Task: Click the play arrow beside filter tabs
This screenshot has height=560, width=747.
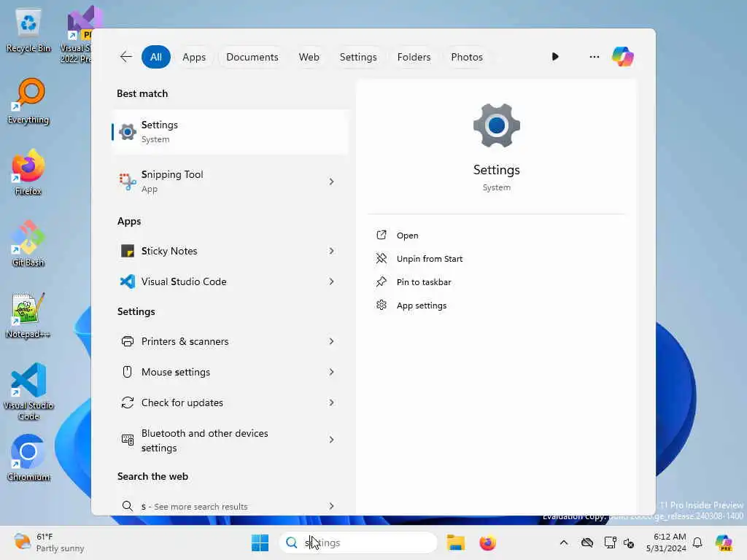Action: tap(555, 57)
